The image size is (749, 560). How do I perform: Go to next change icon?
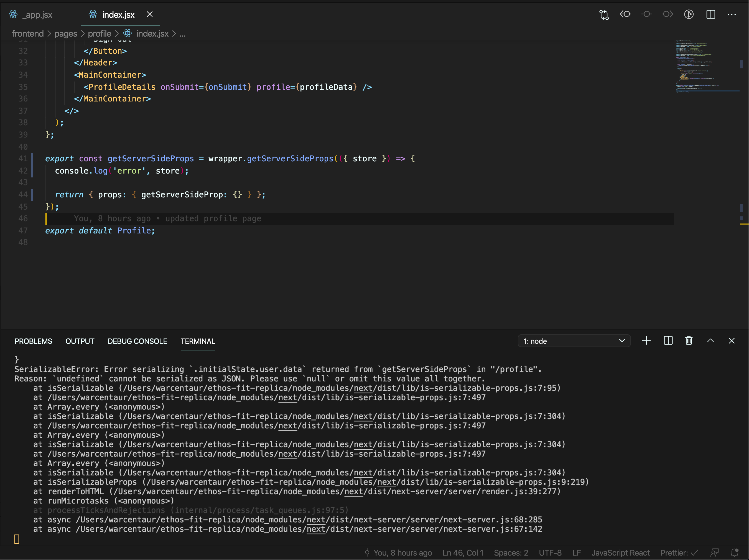(x=668, y=14)
